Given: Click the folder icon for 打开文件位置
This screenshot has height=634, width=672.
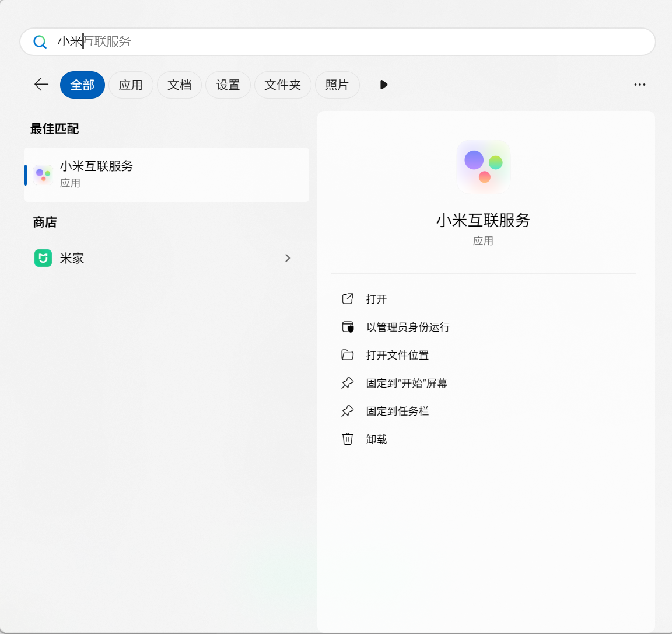Looking at the screenshot, I should pyautogui.click(x=348, y=355).
